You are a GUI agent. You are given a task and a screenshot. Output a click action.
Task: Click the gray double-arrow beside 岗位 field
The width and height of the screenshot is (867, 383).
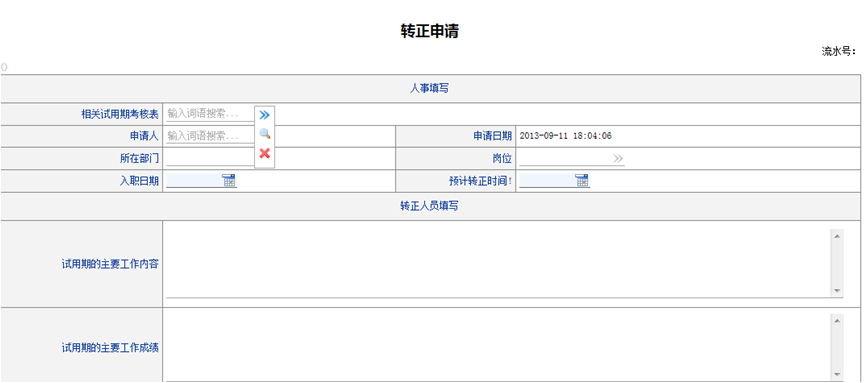point(618,159)
